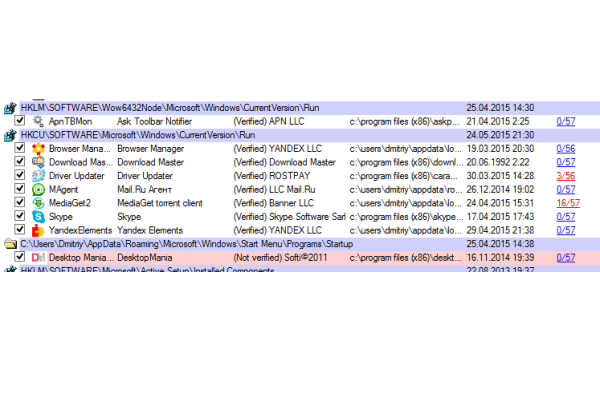600x404 pixels.
Task: Uncheck the Browser Manager checkbox
Action: point(20,148)
